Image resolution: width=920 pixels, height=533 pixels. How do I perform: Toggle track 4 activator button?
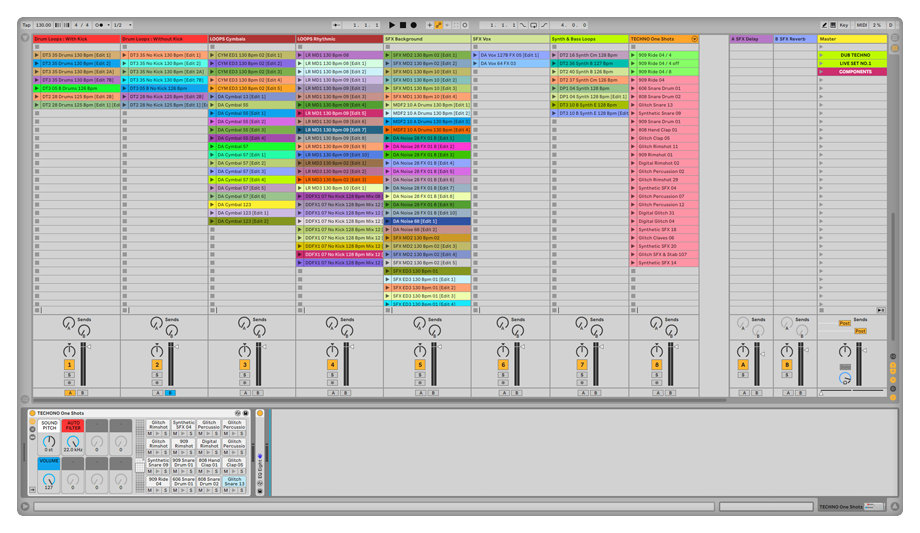(332, 365)
